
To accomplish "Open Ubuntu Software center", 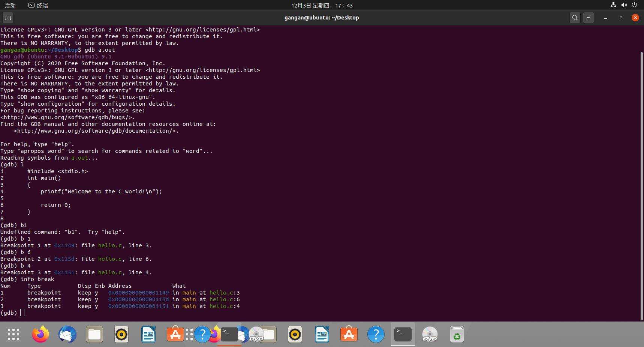I will coord(349,335).
